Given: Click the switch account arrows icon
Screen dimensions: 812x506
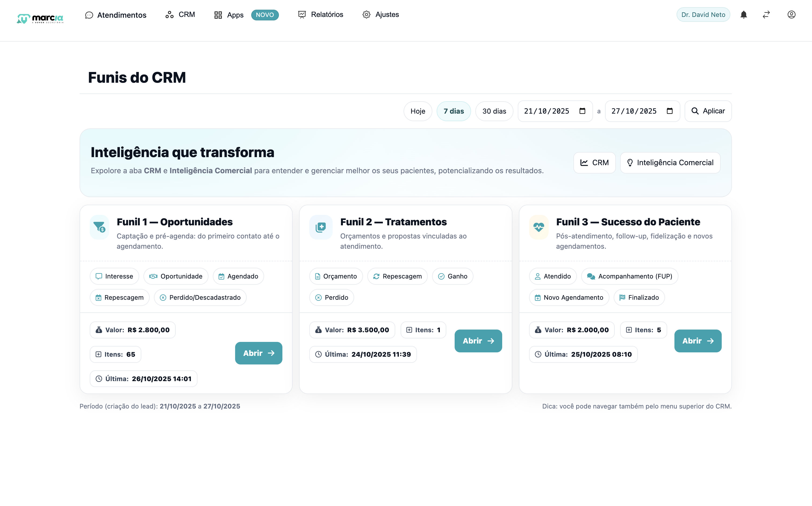Looking at the screenshot, I should click(x=766, y=15).
